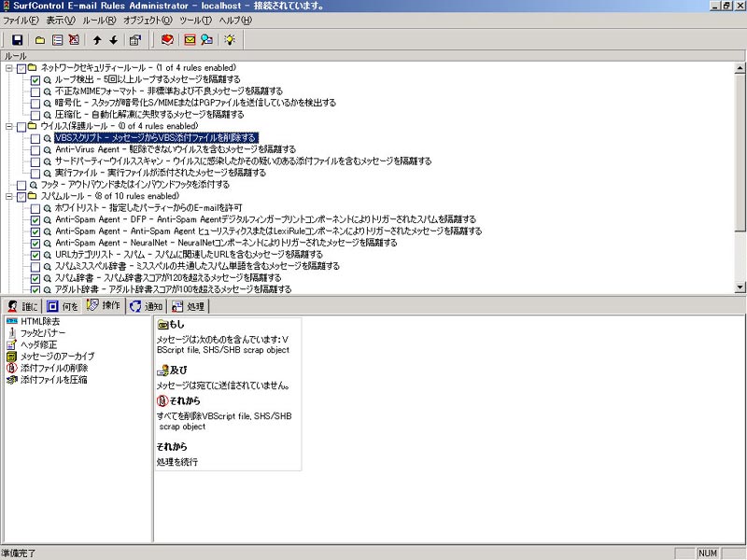This screenshot has width=747, height=560.
Task: Check the フッタ rule checkbox
Action: tap(21, 185)
